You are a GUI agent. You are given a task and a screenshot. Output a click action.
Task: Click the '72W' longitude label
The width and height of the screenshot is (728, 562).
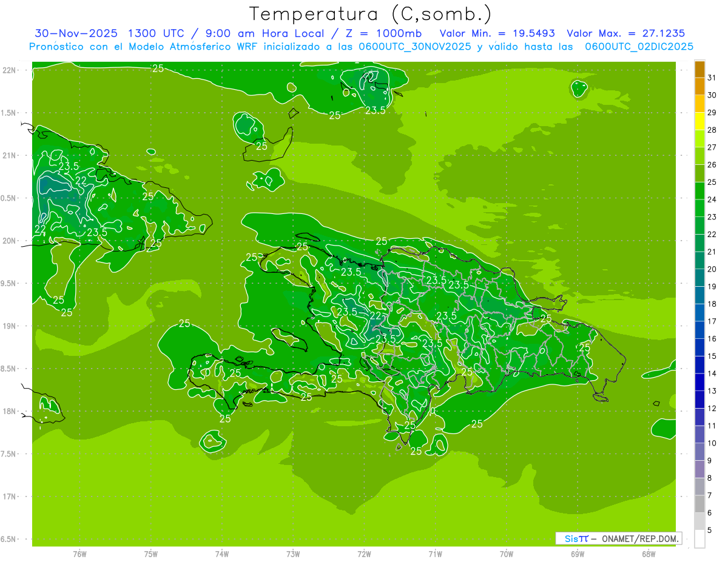tap(364, 554)
